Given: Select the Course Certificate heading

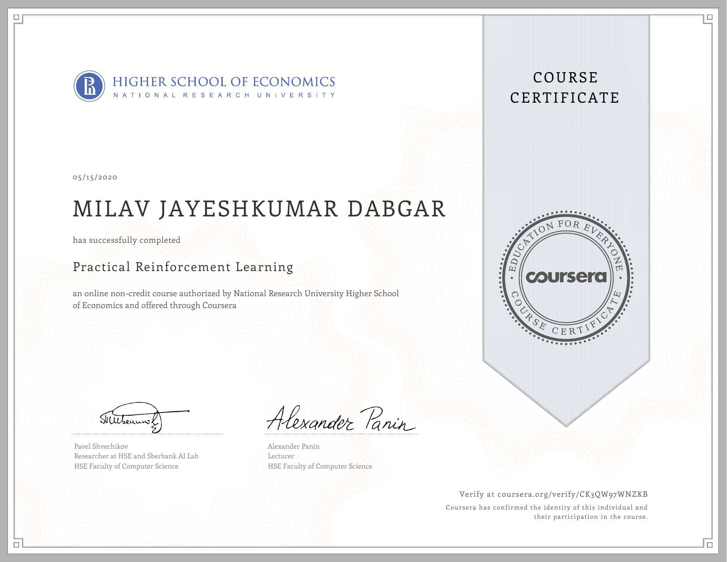Looking at the screenshot, I should click(565, 88).
